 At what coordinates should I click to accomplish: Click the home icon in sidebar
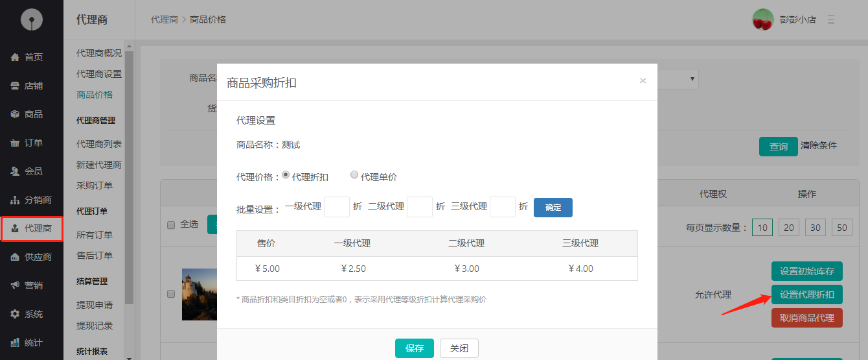(15, 57)
